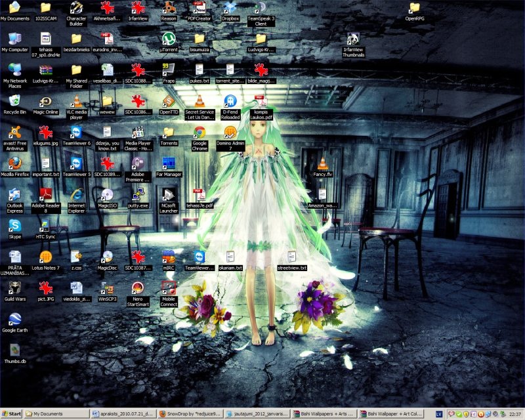
Task: Switch to jautajumi_2012_janvaris taskbar window
Action: tap(257, 414)
